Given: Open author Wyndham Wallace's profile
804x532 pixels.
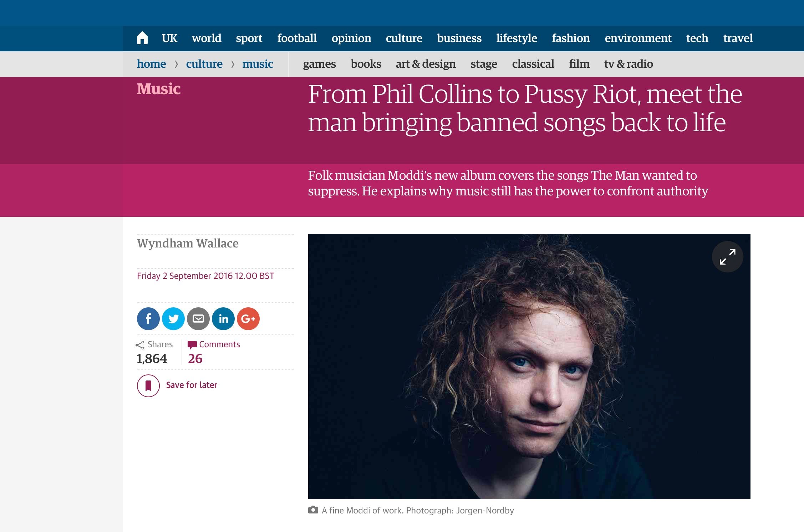Looking at the screenshot, I should (x=188, y=244).
